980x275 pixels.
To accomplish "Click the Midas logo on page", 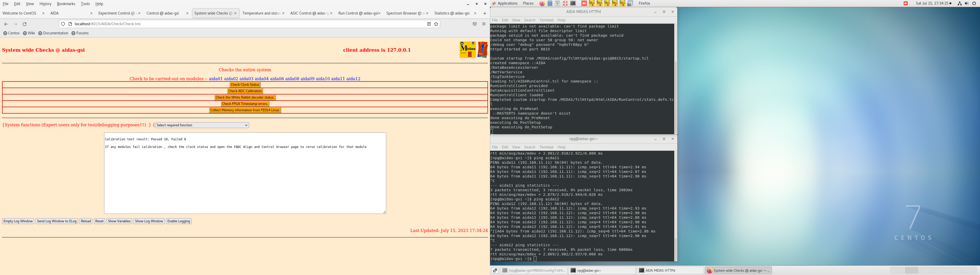I will point(468,50).
